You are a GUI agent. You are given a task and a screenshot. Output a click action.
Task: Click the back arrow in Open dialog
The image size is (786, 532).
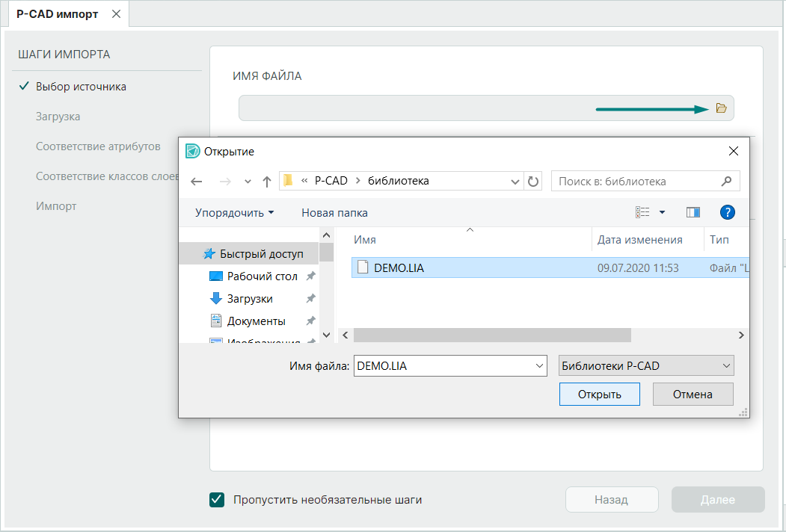coord(197,182)
